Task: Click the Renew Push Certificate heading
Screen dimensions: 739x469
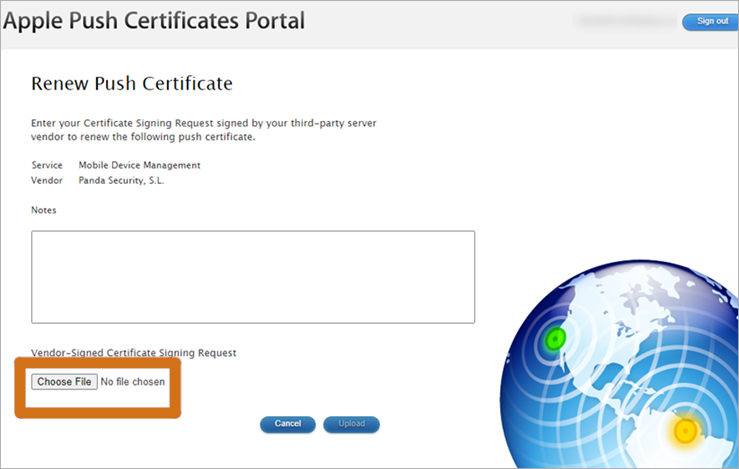Action: [132, 83]
